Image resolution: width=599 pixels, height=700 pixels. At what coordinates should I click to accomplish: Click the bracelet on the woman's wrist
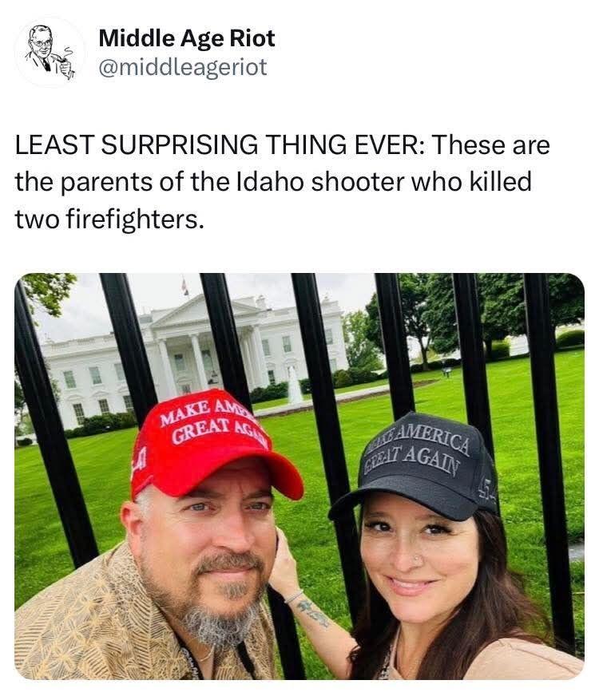coord(293,596)
